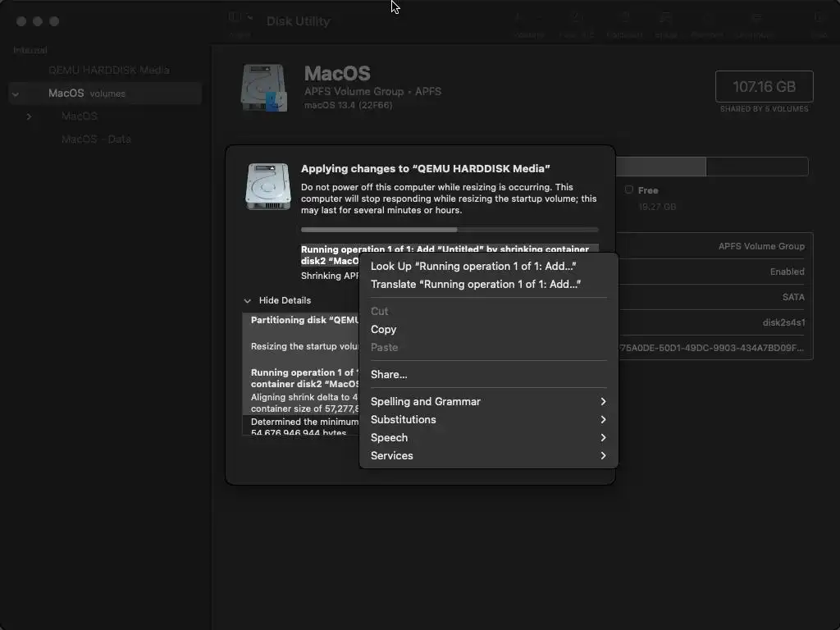Choose Share... from the context menu

tap(488, 374)
